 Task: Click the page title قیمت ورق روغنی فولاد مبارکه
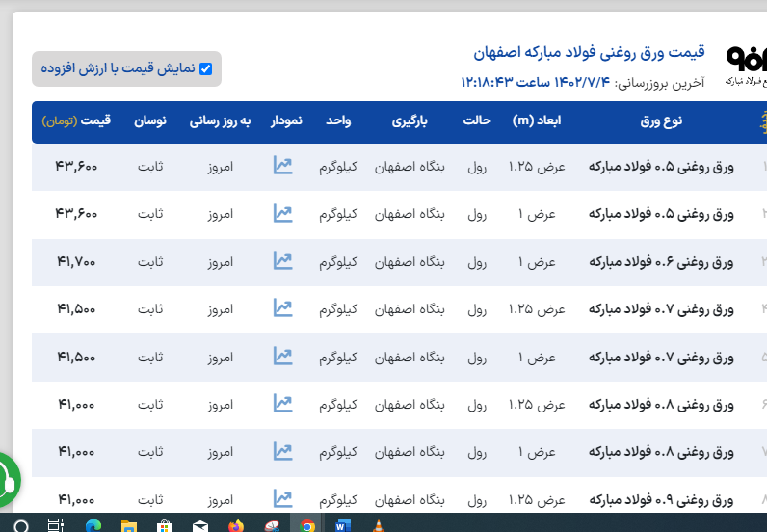tap(589, 51)
